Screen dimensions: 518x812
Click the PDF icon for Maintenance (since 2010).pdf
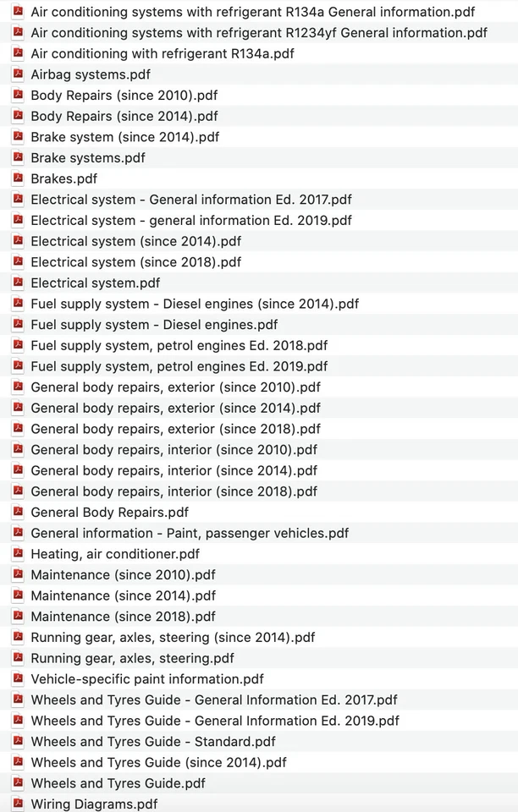(18, 574)
